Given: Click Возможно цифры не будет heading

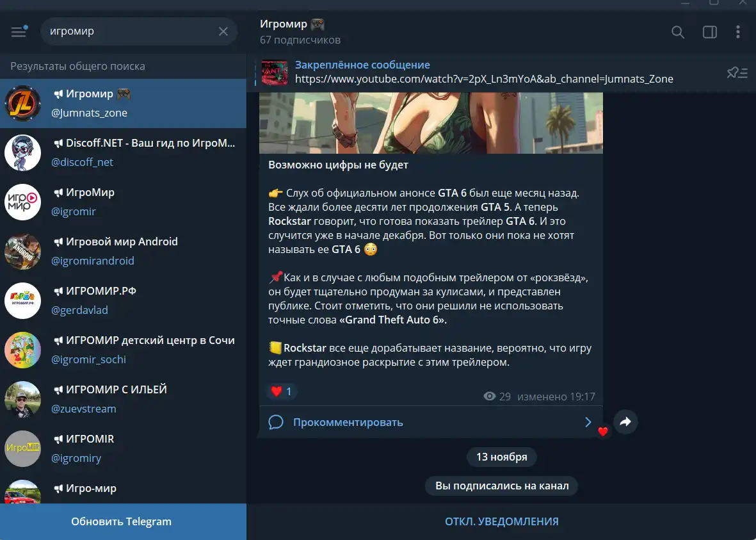Looking at the screenshot, I should [x=338, y=165].
